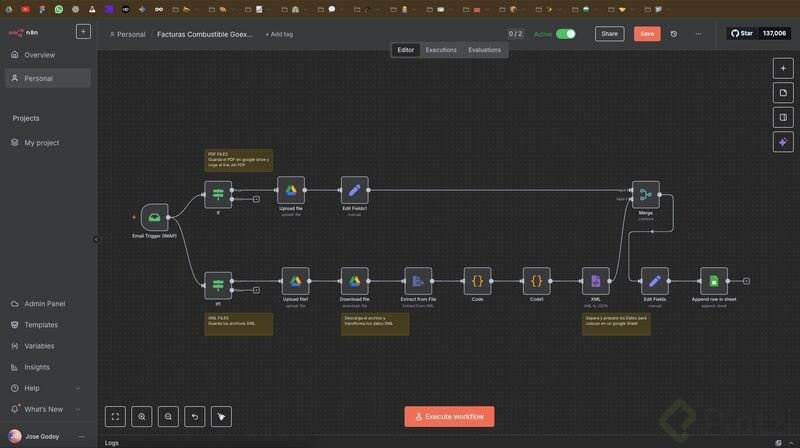Click plus after Append row in sheet
The height and width of the screenshot is (448, 800).
[x=746, y=281]
